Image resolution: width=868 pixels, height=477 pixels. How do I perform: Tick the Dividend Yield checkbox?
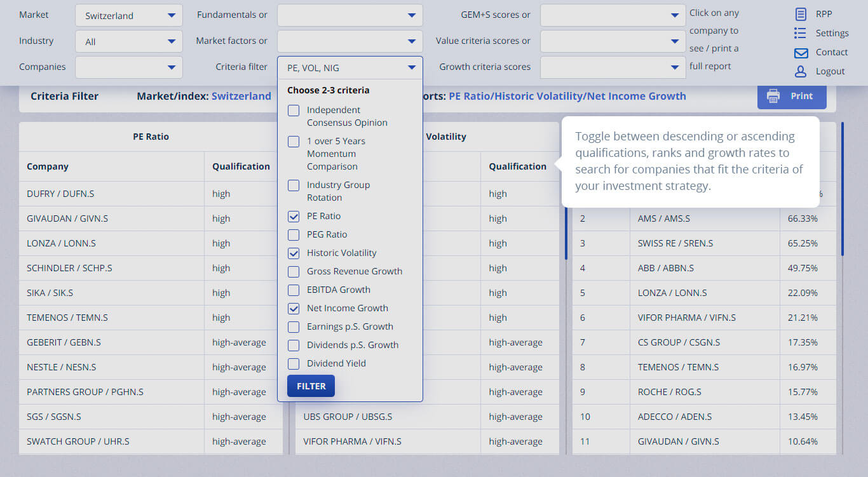[294, 364]
